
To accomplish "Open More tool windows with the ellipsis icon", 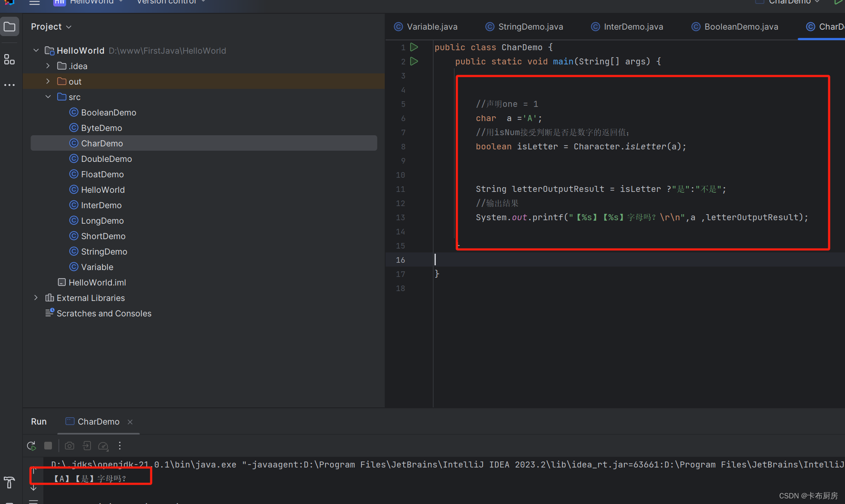I will click(x=9, y=85).
